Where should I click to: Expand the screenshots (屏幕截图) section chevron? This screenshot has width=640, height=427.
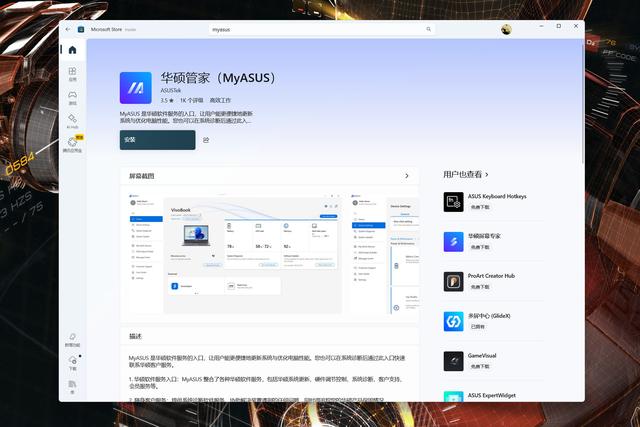click(x=407, y=176)
